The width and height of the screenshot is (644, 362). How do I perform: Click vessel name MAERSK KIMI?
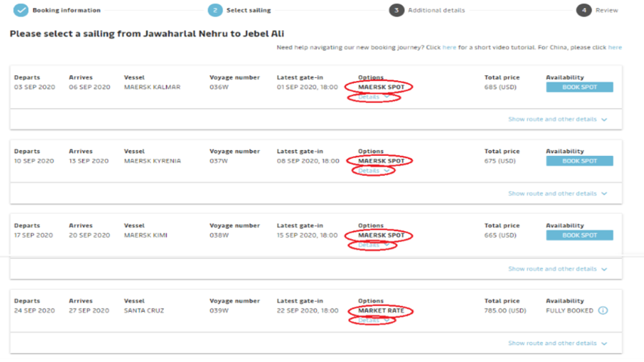click(145, 235)
